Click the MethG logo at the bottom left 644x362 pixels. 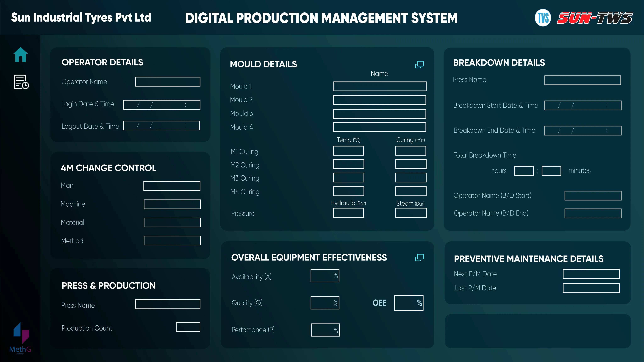(x=20, y=338)
